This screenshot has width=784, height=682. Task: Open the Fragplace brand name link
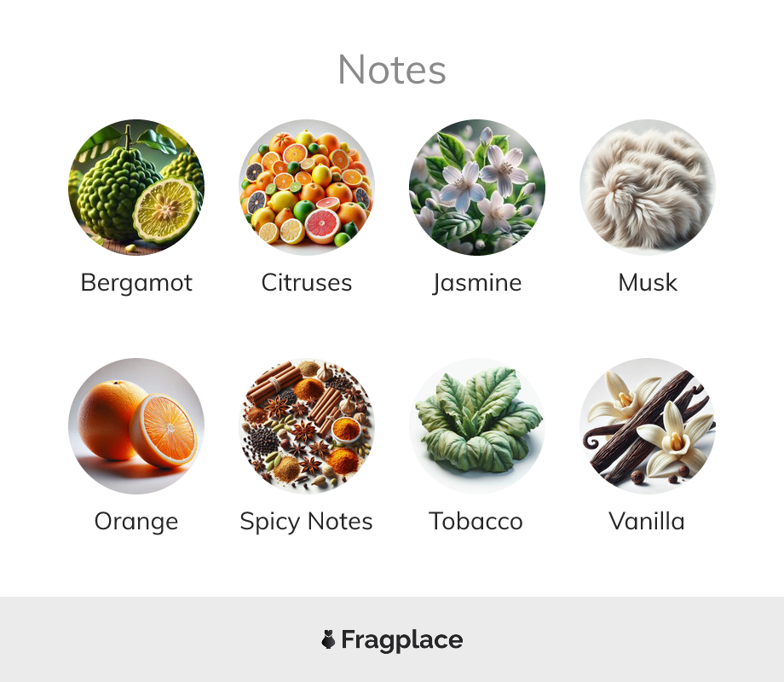402,640
